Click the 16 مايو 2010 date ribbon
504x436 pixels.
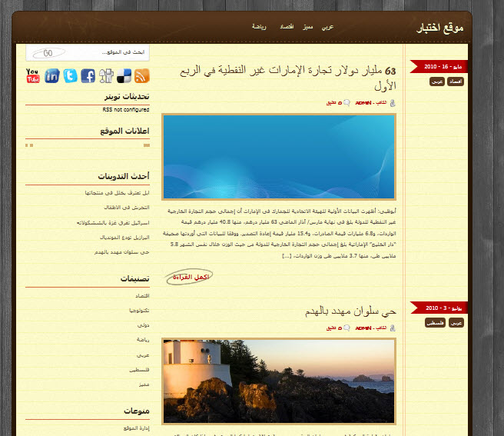[x=439, y=67]
